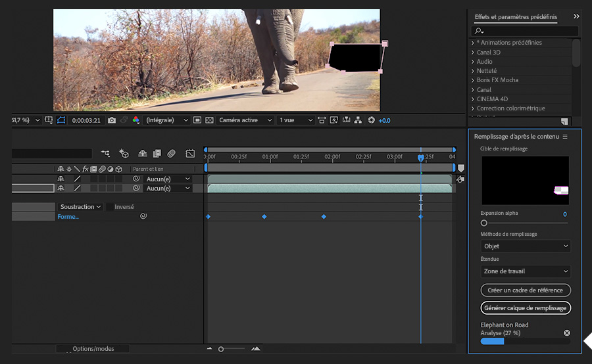The image size is (592, 364).
Task: Toggle quality switch on first layer
Action: tap(77, 179)
